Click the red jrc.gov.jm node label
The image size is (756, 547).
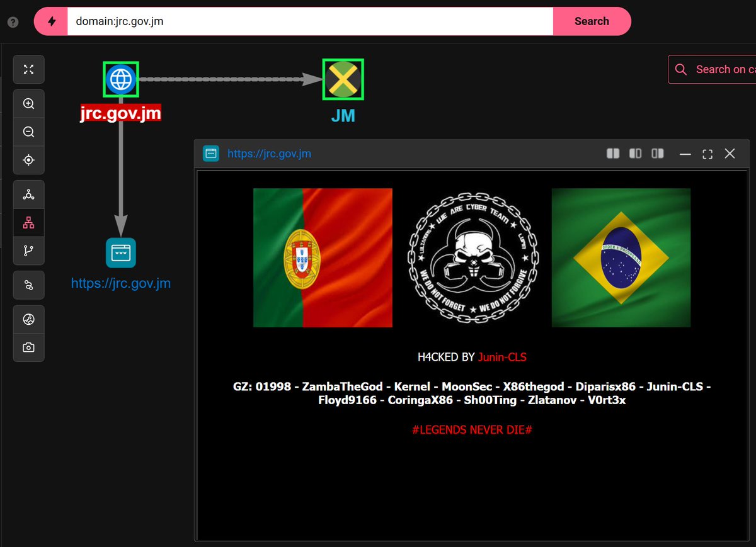click(120, 114)
